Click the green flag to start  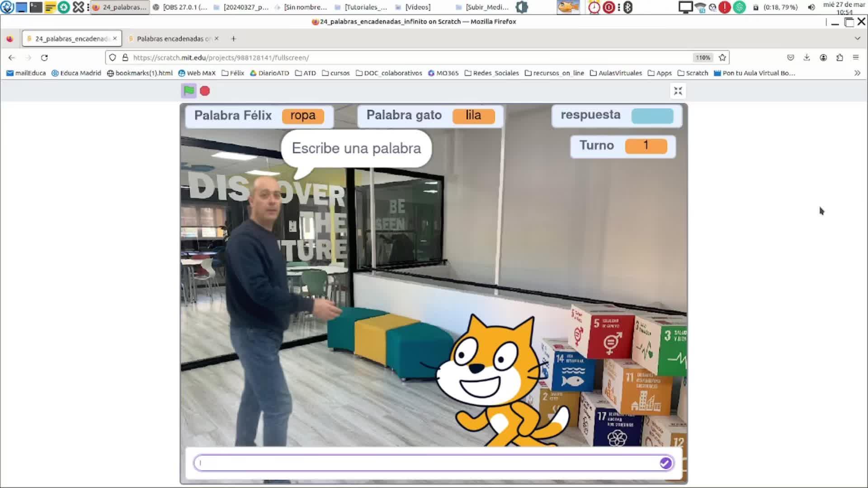189,91
